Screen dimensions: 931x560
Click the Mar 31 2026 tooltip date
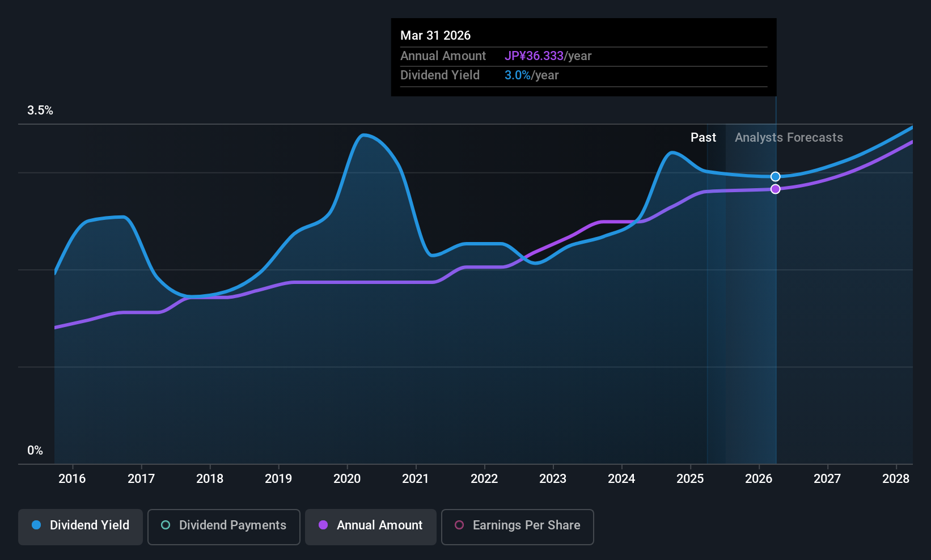click(435, 35)
